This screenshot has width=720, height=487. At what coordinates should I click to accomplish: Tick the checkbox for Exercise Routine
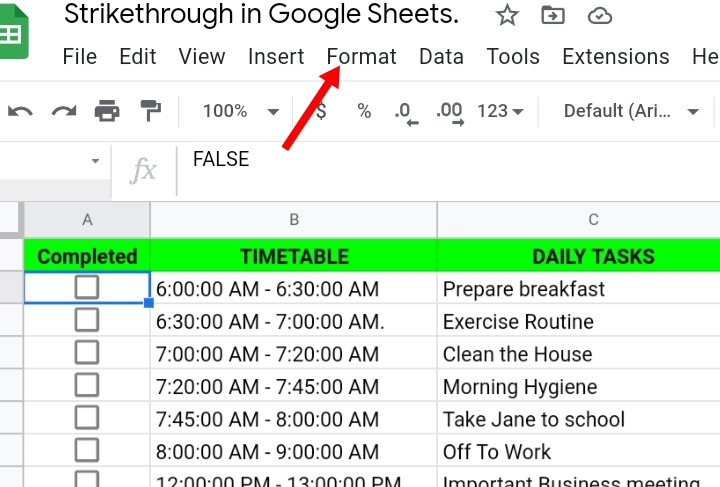(87, 320)
